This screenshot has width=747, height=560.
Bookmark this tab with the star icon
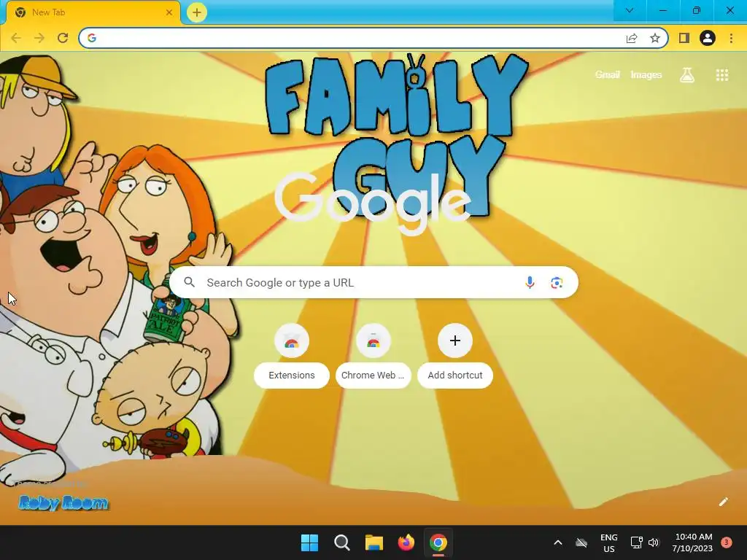(x=655, y=38)
